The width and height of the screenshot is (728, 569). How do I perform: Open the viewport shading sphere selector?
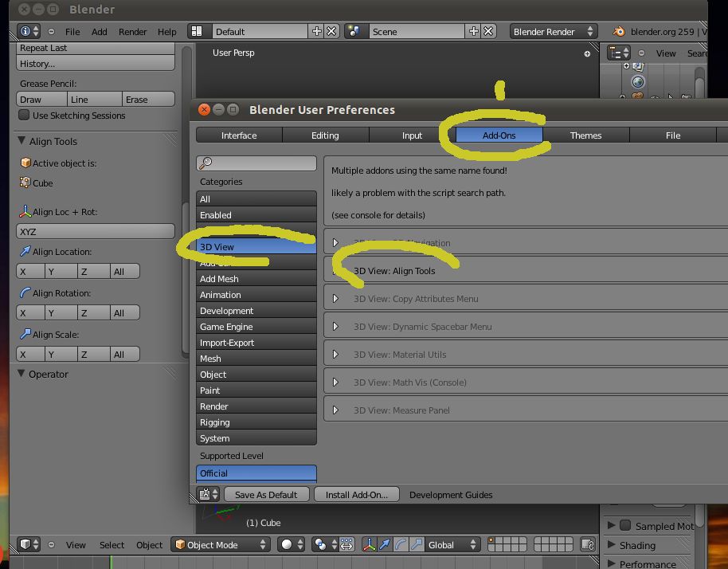(292, 544)
